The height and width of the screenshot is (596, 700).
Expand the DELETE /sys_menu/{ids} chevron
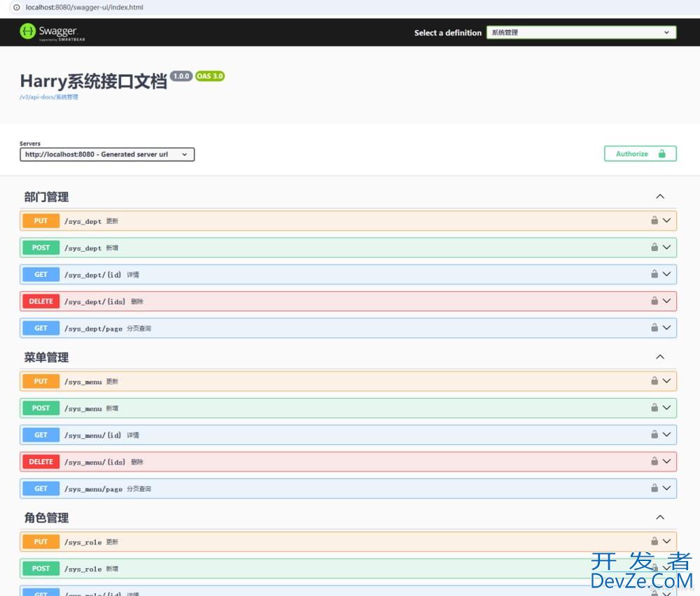coord(666,461)
